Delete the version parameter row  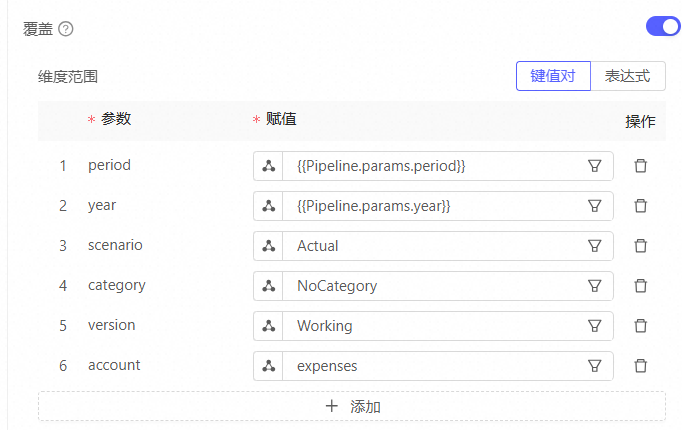[x=641, y=326]
